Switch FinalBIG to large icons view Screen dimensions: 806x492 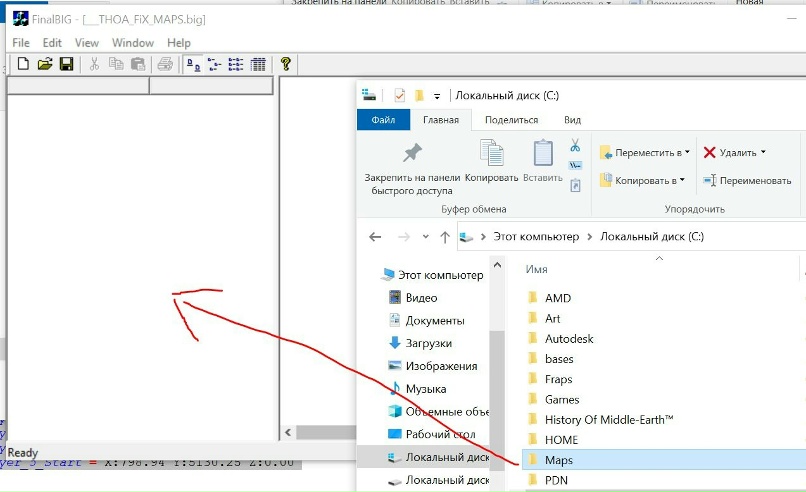[x=193, y=64]
